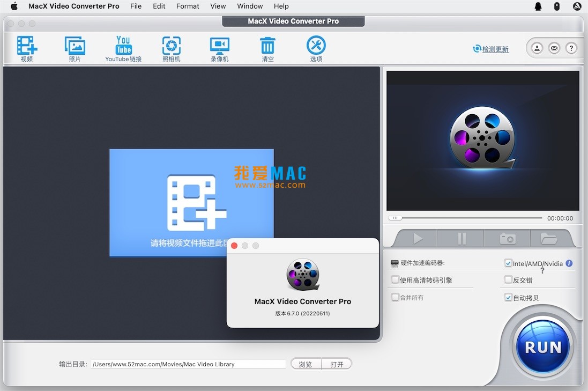This screenshot has height=391, width=588.
Task: Open the Help menu
Action: (x=281, y=6)
